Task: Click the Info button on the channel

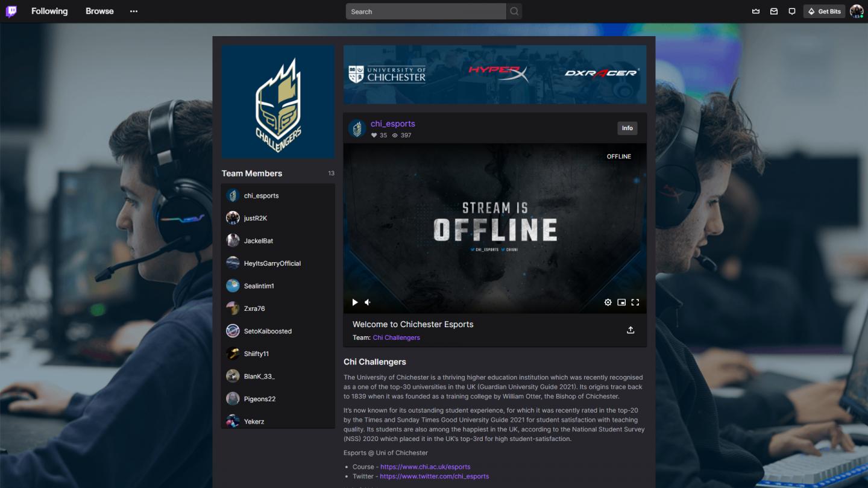Action: point(627,128)
